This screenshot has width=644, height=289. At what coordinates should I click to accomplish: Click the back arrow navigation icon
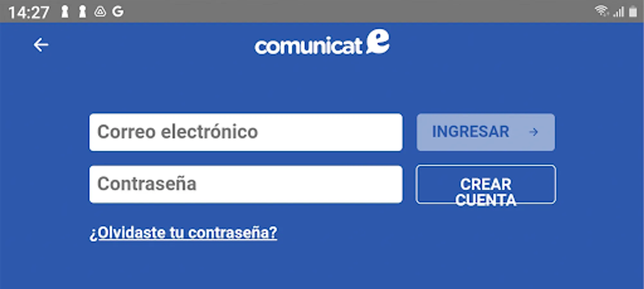[x=41, y=44]
